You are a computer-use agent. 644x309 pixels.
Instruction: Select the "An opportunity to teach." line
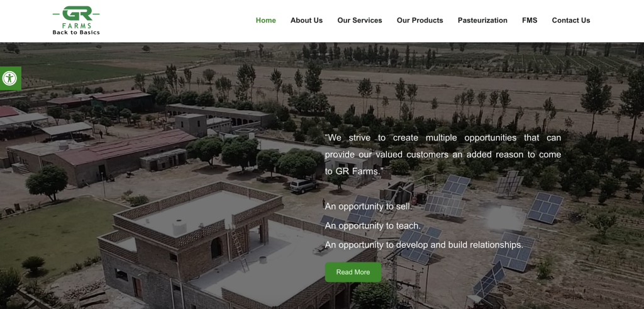pos(373,225)
